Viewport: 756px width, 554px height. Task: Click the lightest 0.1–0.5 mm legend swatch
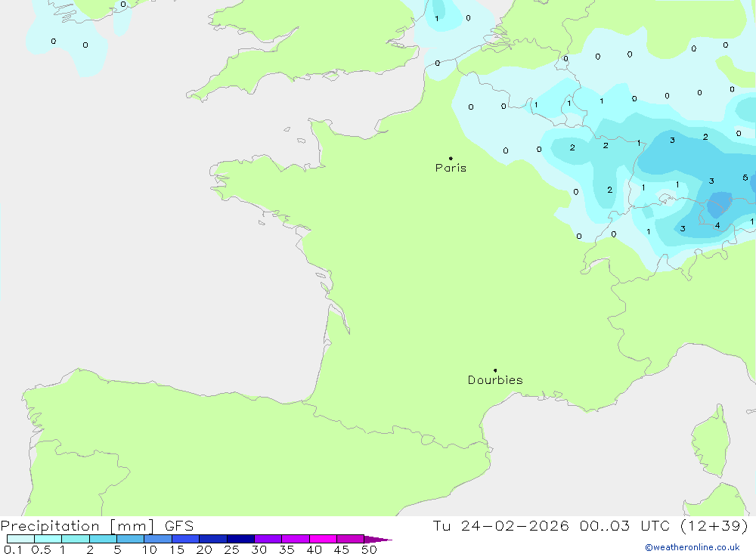click(x=20, y=539)
